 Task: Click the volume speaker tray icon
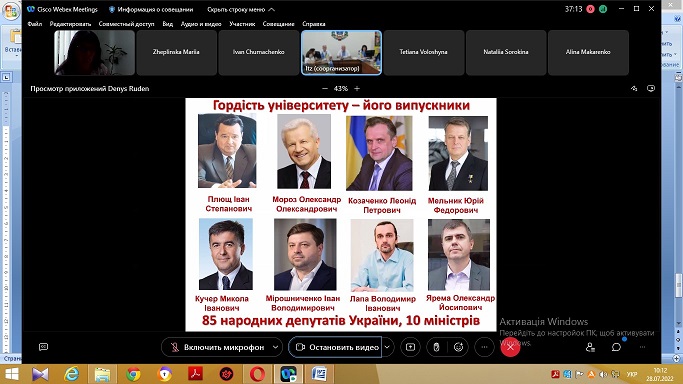[x=603, y=374]
